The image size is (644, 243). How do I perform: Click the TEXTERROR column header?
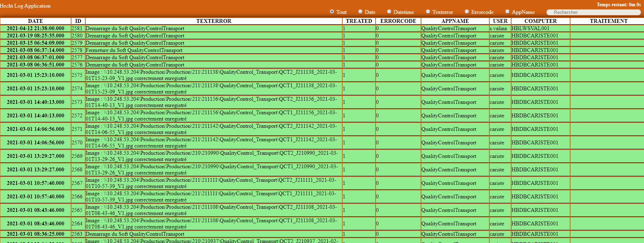(214, 21)
